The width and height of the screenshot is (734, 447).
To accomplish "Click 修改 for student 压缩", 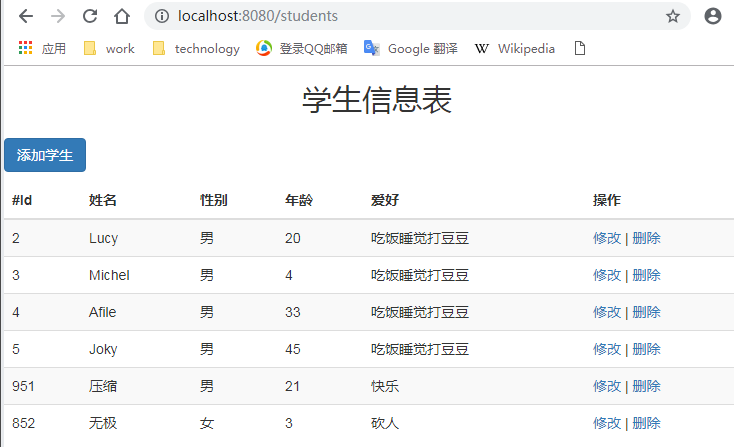I will tap(607, 386).
